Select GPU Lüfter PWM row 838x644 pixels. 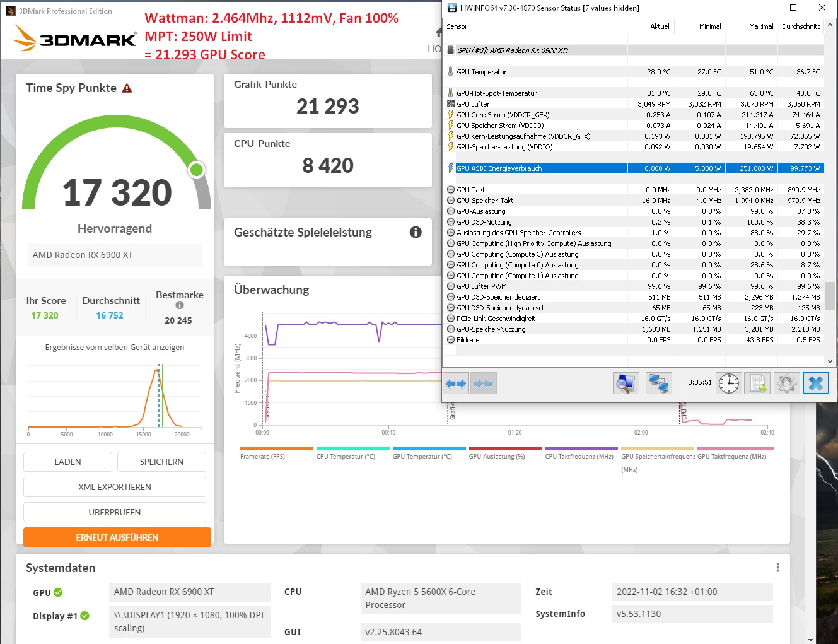click(x=634, y=286)
